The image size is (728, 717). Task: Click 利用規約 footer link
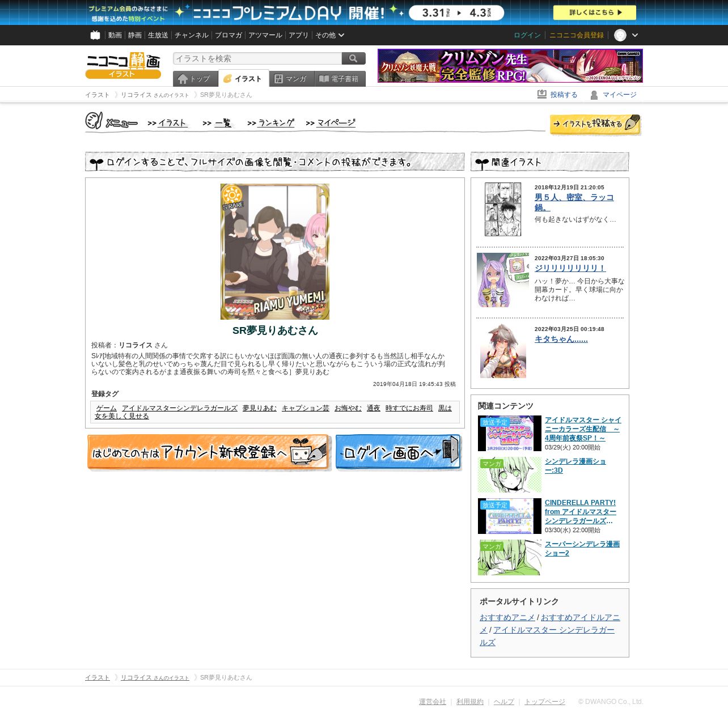pyautogui.click(x=470, y=702)
